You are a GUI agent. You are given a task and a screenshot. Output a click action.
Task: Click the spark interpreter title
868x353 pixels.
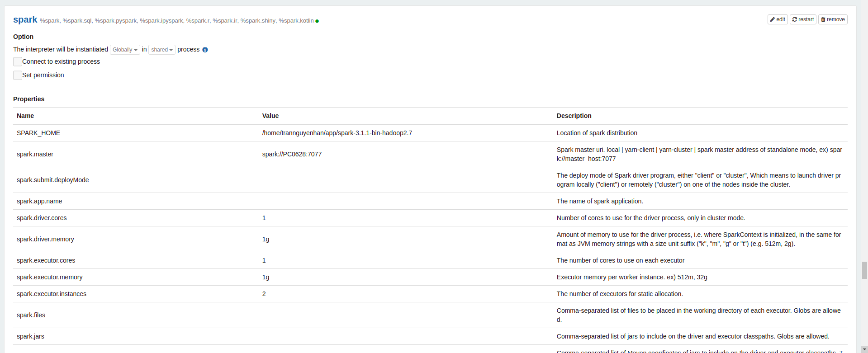(25, 19)
